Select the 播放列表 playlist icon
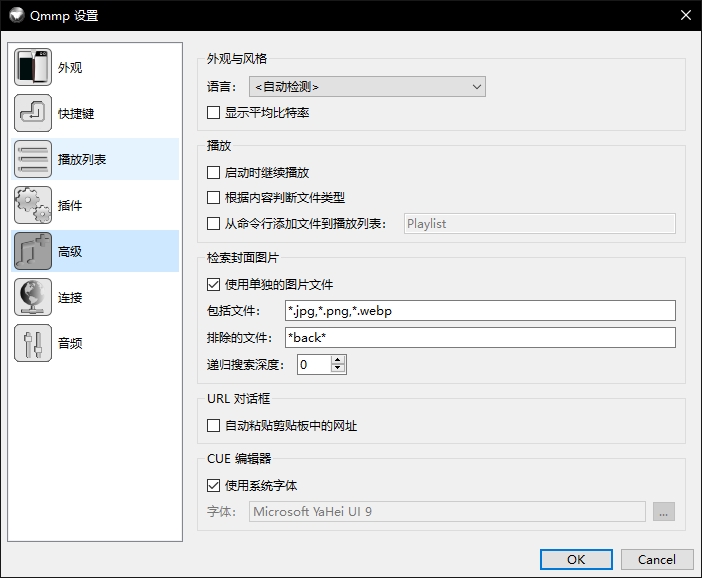This screenshot has height=578, width=702. pyautogui.click(x=33, y=159)
